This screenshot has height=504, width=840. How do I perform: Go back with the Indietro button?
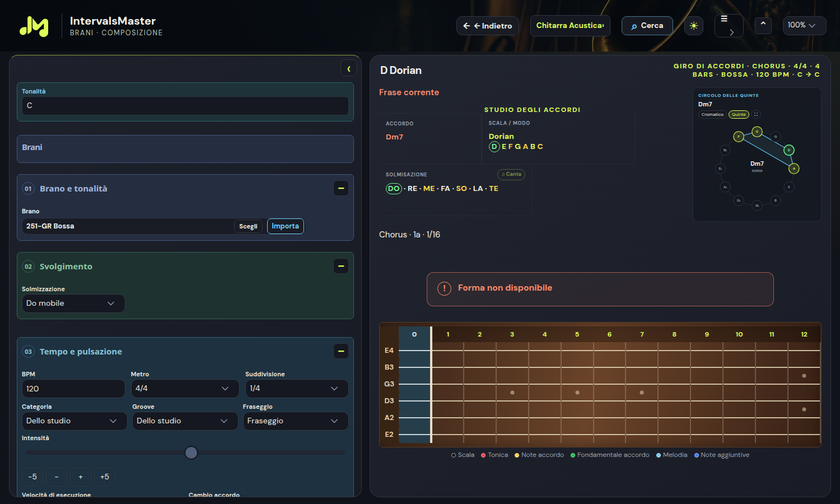point(488,26)
